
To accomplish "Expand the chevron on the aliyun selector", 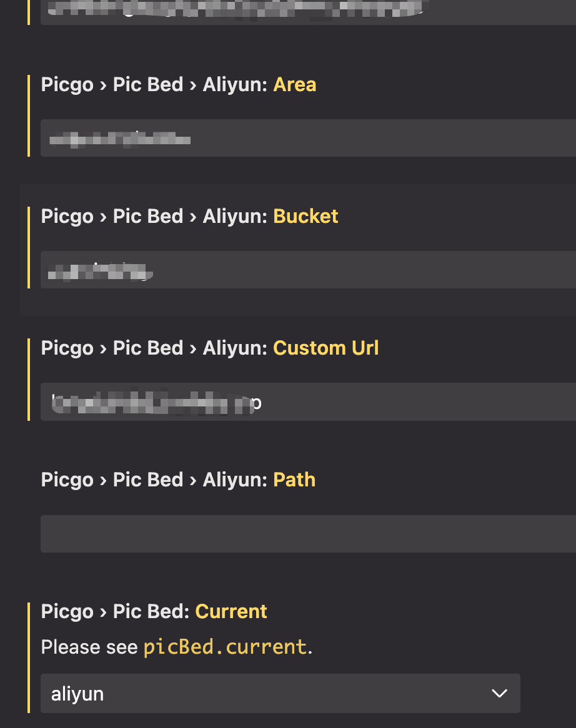I will 499,693.
